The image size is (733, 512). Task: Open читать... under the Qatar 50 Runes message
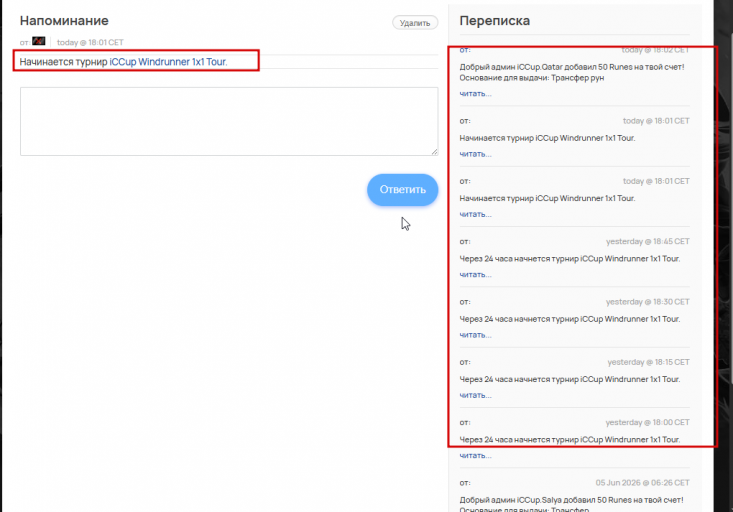point(475,94)
